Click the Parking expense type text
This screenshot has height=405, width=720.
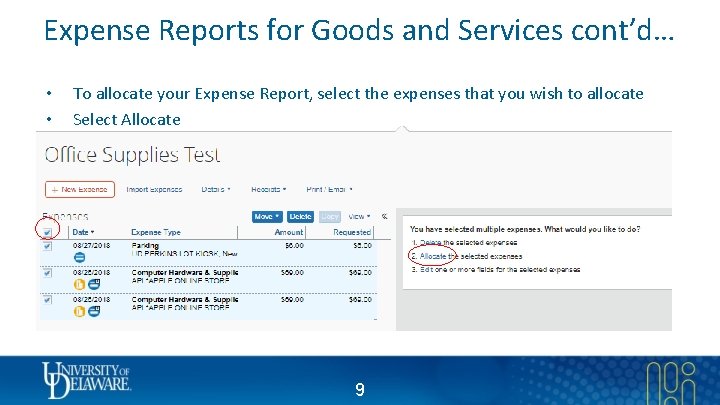coord(145,245)
